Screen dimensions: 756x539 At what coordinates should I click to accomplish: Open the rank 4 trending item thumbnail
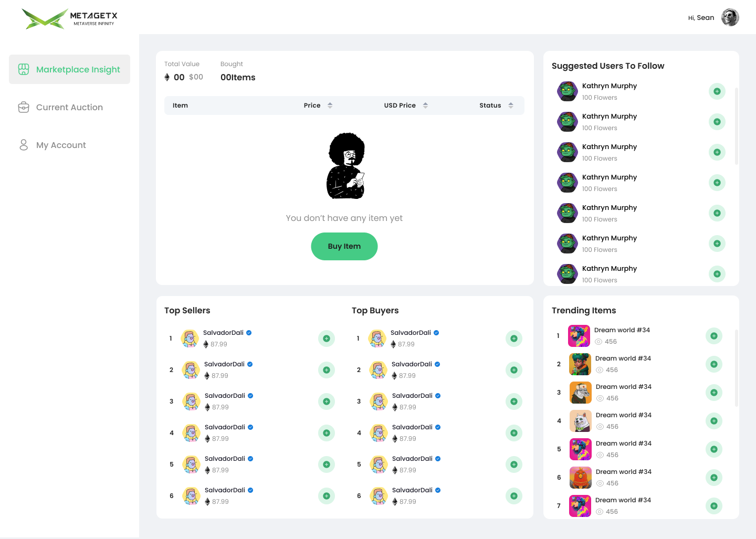click(x=580, y=421)
